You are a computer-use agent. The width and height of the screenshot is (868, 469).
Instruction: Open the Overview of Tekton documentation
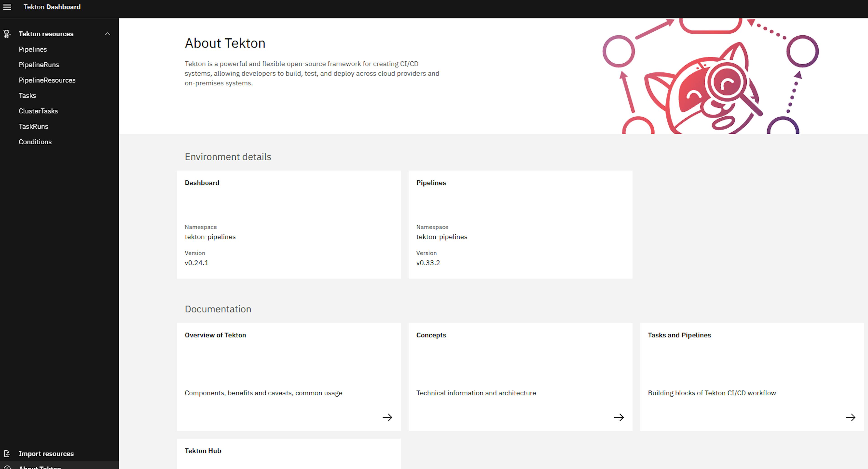(x=387, y=417)
